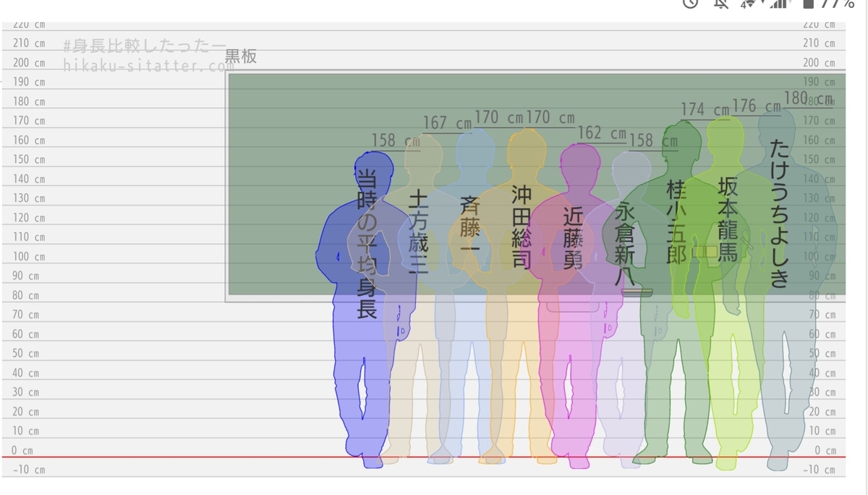Click the 土方歳三 name label
This screenshot has height=495, width=868.
tap(419, 232)
